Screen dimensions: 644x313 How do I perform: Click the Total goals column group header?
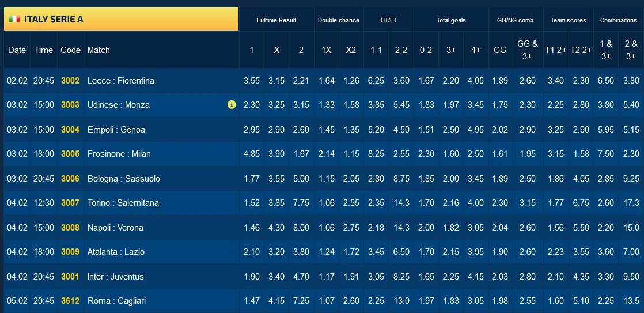(x=451, y=20)
